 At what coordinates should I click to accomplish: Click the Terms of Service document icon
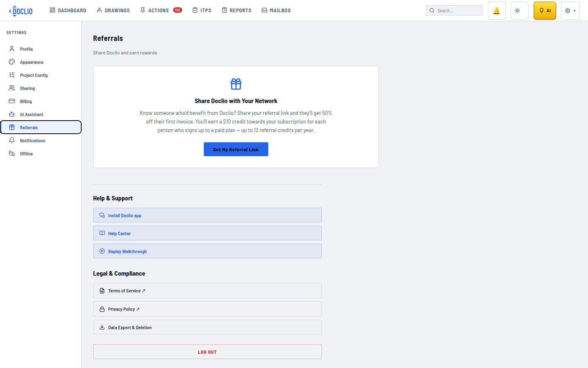[102, 291]
